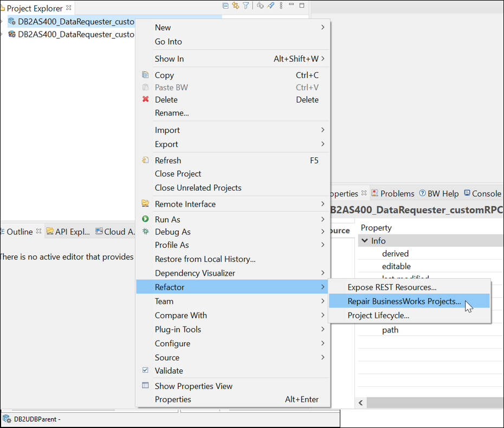
Task: Click the Property column header
Action: pyautogui.click(x=376, y=228)
